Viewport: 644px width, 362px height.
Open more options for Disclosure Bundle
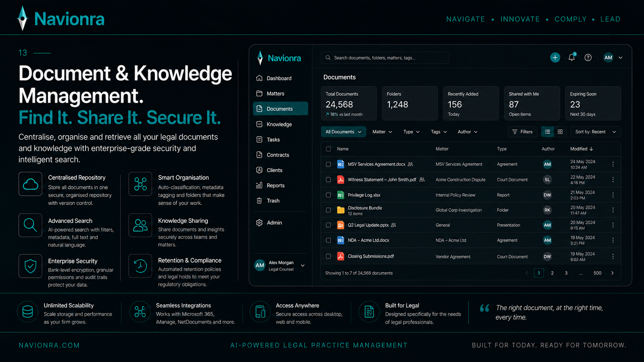613,210
